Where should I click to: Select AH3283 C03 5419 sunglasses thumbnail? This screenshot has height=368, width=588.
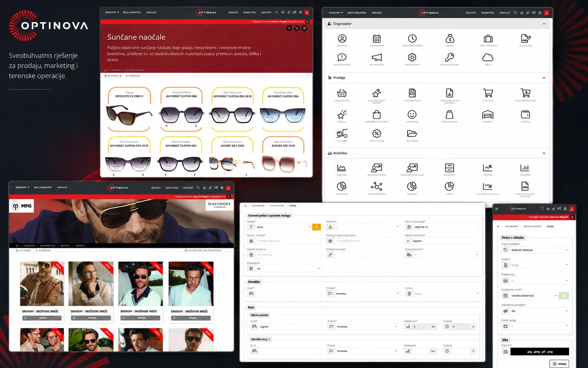(x=283, y=164)
